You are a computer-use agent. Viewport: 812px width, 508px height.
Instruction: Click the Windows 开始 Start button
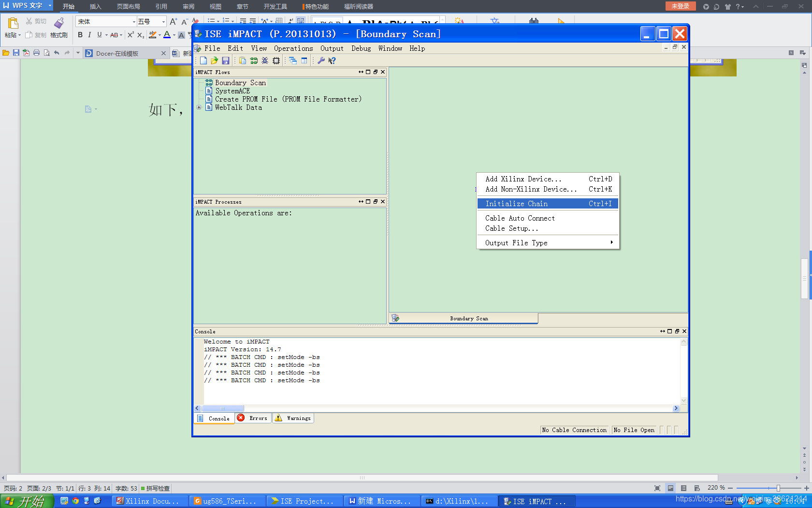point(27,501)
